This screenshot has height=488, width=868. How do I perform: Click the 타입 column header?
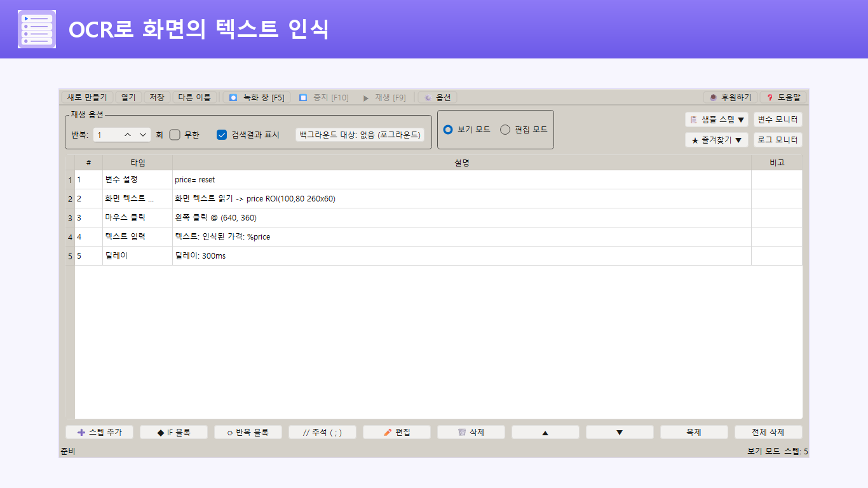137,163
